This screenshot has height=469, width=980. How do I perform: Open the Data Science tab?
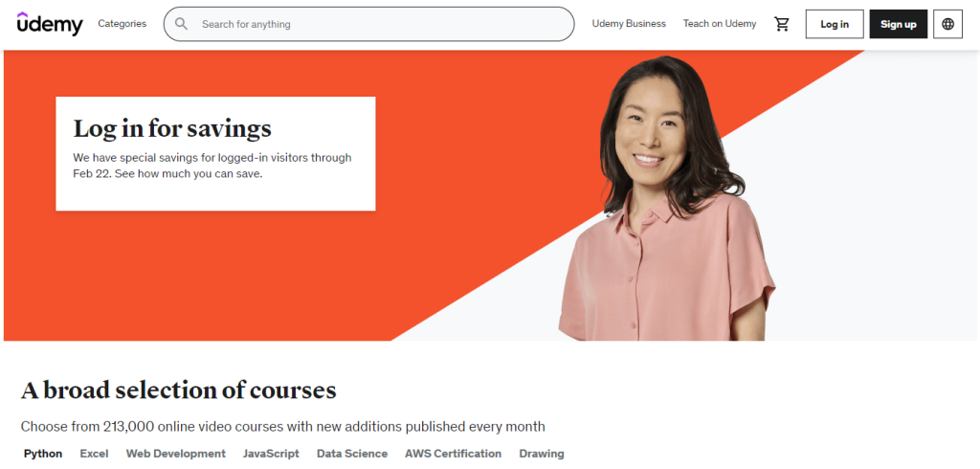pos(352,454)
